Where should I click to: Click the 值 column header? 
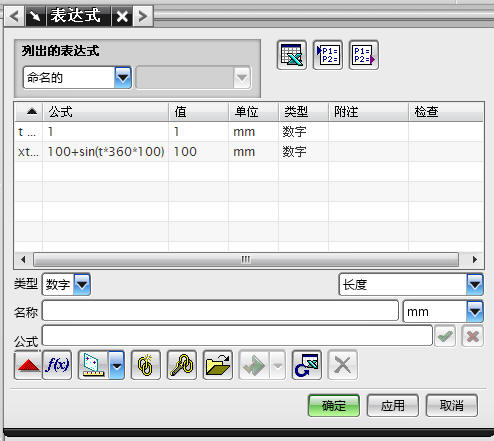click(x=199, y=112)
